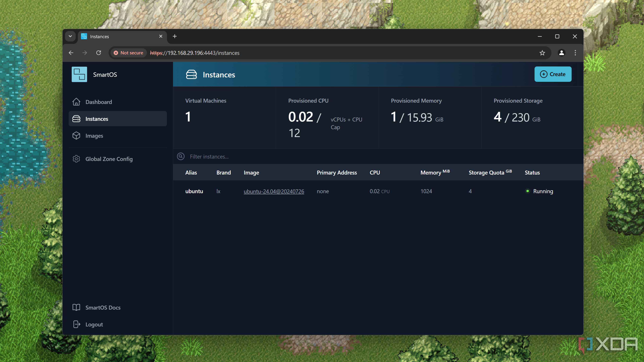This screenshot has width=644, height=362.
Task: Click the 230 GiB storage total
Action: pos(526,117)
